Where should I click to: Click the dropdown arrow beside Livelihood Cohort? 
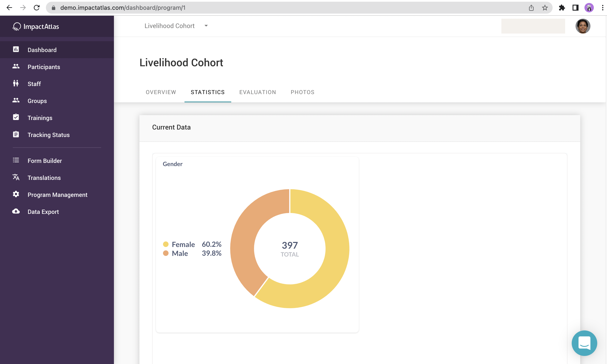(206, 26)
